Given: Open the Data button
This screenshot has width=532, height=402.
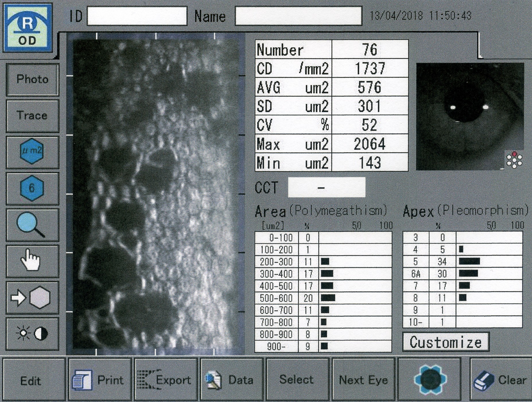Looking at the screenshot, I should tap(231, 380).
